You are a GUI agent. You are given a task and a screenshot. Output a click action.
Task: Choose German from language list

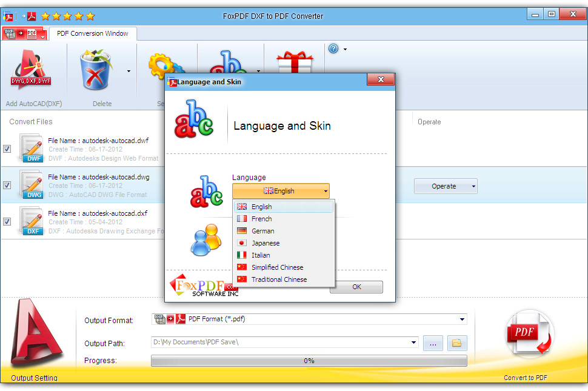284,231
